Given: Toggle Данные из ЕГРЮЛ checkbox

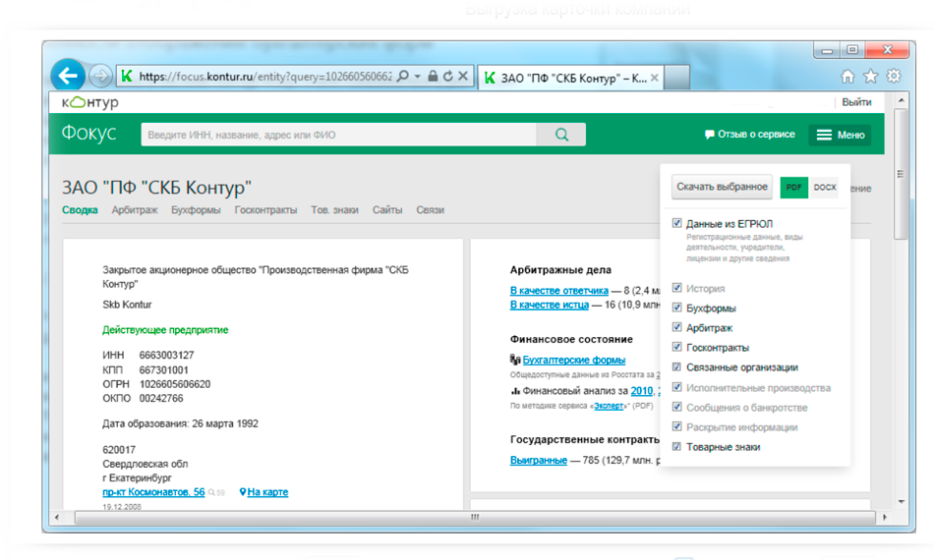Looking at the screenshot, I should [x=676, y=223].
